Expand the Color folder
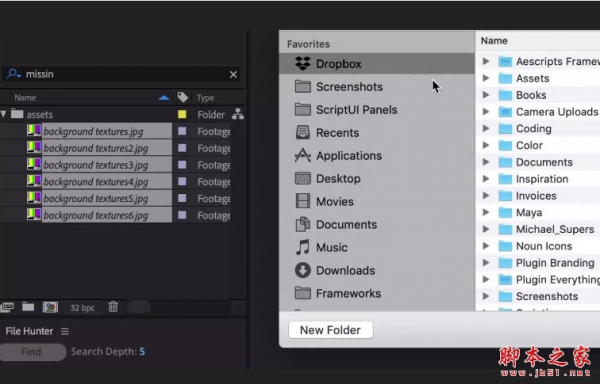The width and height of the screenshot is (600, 384). (x=486, y=145)
